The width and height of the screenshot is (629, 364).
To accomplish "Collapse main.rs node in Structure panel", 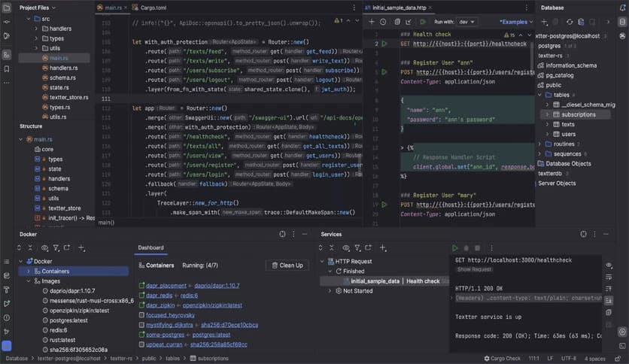I will (x=21, y=139).
